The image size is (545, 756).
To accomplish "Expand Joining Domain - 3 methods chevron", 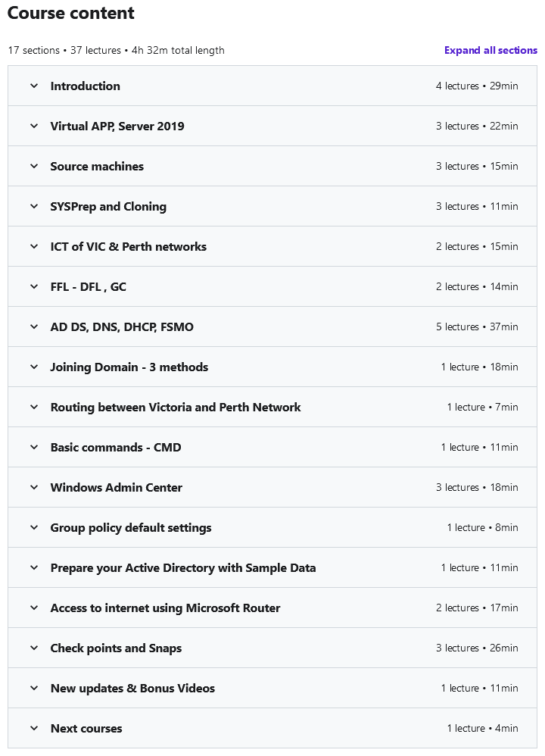I will click(x=34, y=367).
